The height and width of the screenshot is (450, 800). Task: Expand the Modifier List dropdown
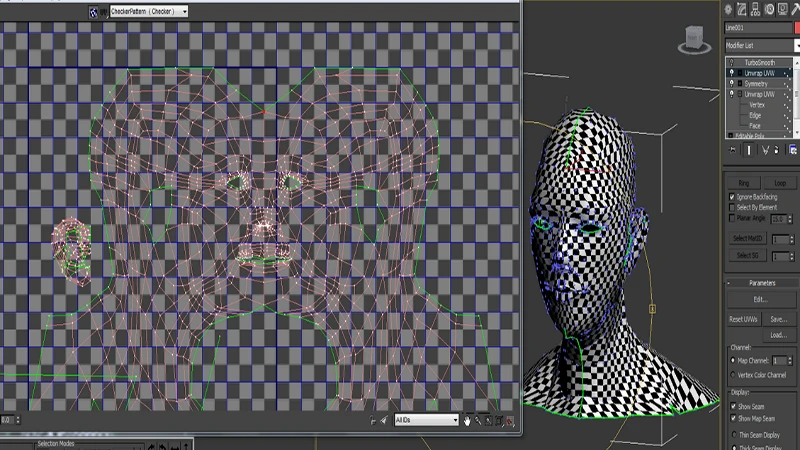coord(760,46)
